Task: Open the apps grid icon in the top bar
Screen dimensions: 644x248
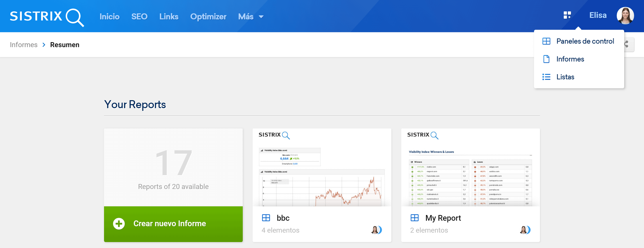Action: click(567, 15)
